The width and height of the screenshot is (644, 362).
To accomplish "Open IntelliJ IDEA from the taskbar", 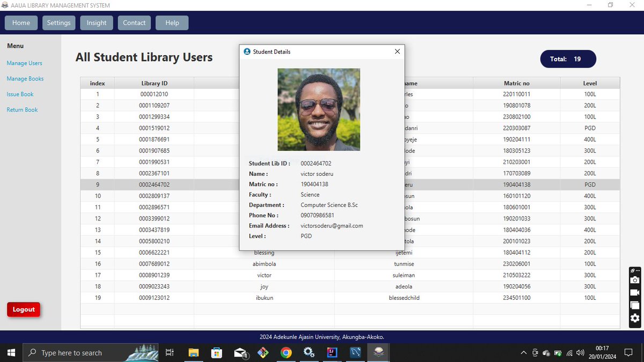I will coord(332,352).
